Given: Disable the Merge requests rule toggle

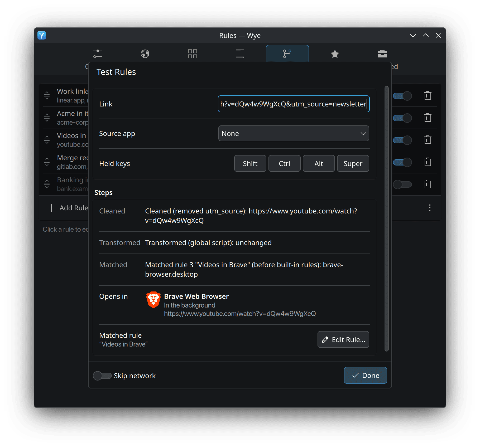Looking at the screenshot, I should click(x=402, y=162).
